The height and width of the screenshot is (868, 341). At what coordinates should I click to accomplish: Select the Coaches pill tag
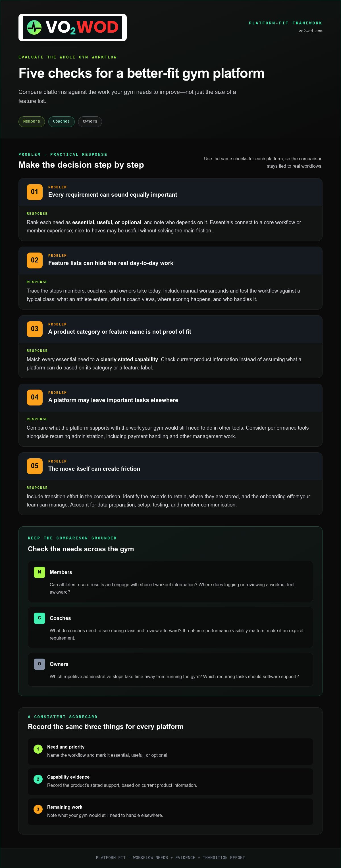pos(61,122)
